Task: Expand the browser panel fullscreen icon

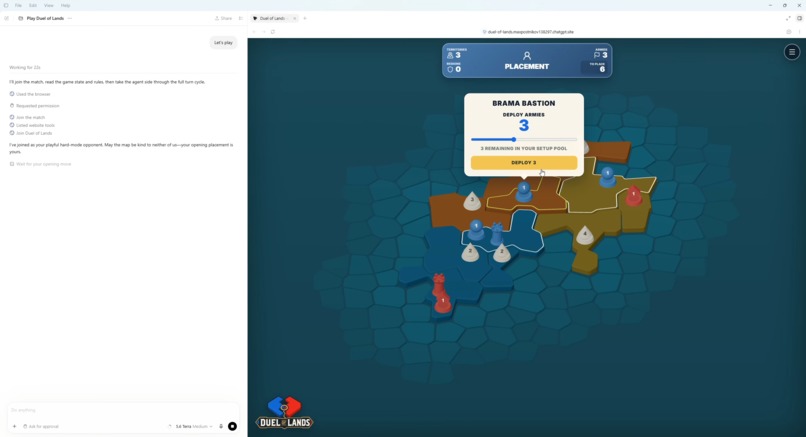Action: pyautogui.click(x=788, y=18)
